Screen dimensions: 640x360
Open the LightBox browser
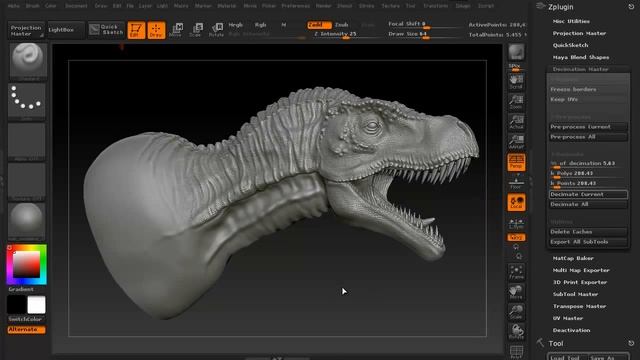tap(65, 30)
